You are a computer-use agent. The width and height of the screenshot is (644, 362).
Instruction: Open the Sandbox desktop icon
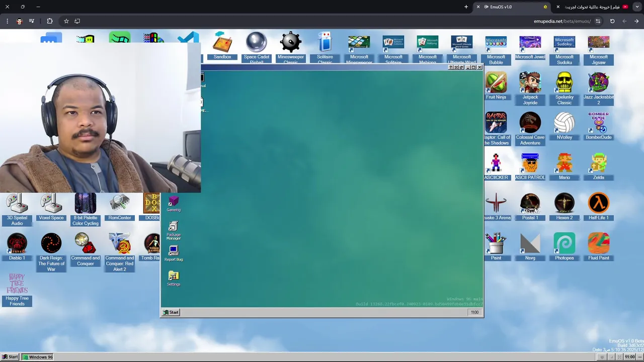(222, 46)
